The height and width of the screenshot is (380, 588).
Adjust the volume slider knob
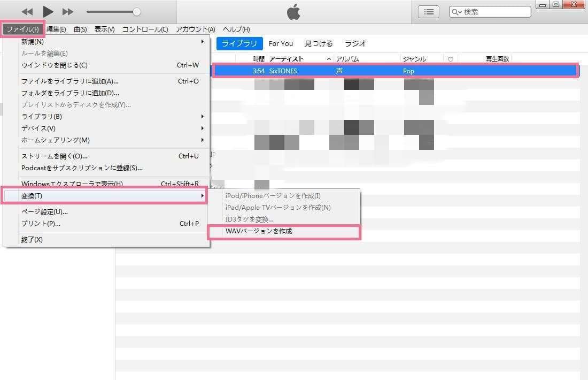pyautogui.click(x=137, y=12)
